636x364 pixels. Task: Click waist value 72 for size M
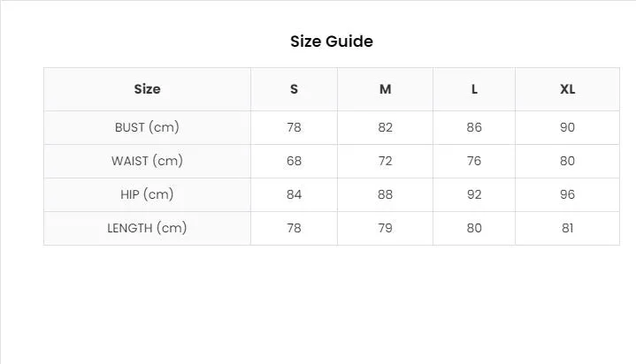pos(386,162)
